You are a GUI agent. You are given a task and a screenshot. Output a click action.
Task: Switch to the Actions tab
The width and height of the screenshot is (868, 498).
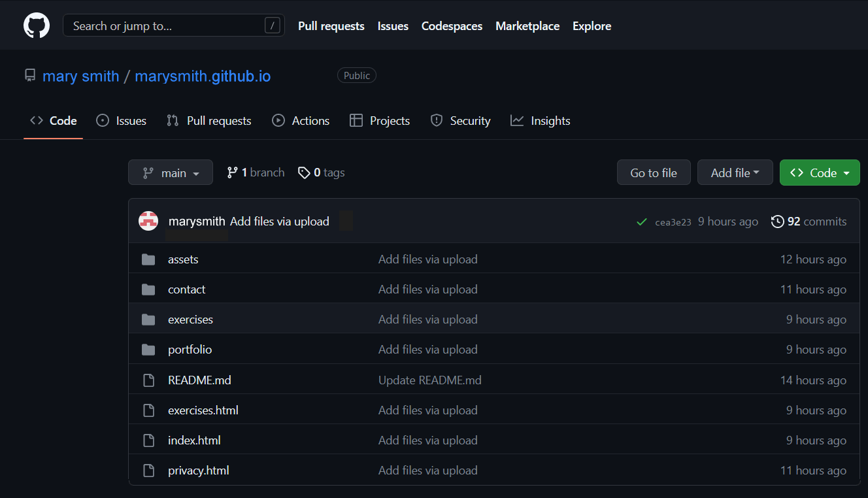[301, 121]
